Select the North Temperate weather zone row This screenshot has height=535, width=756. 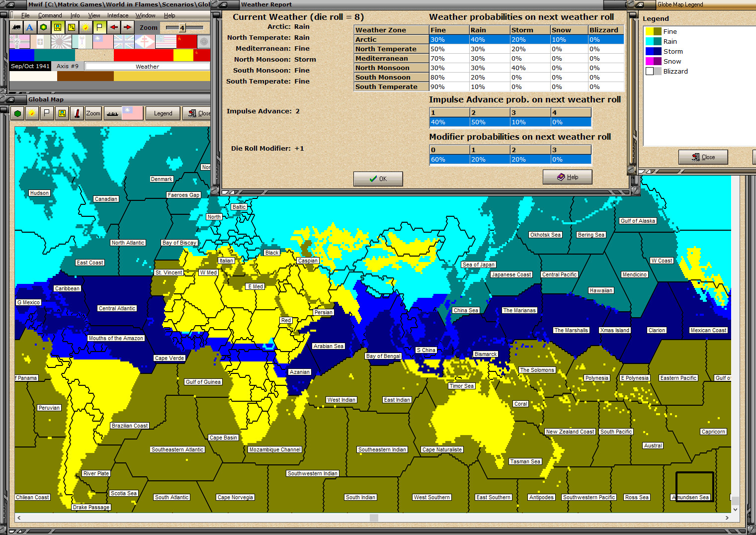pyautogui.click(x=489, y=49)
